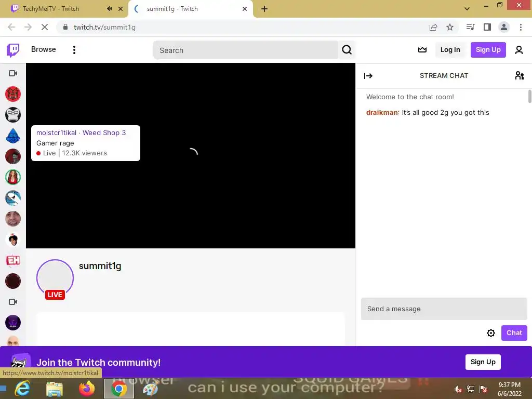Screen dimensions: 532x399
Task: Stop loading the page
Action: click(45, 27)
